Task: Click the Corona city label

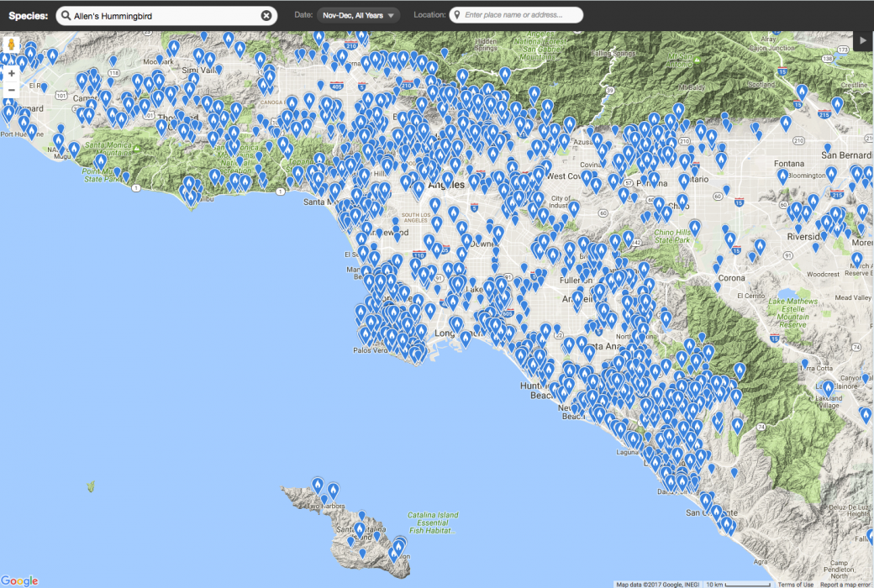Action: coord(731,277)
